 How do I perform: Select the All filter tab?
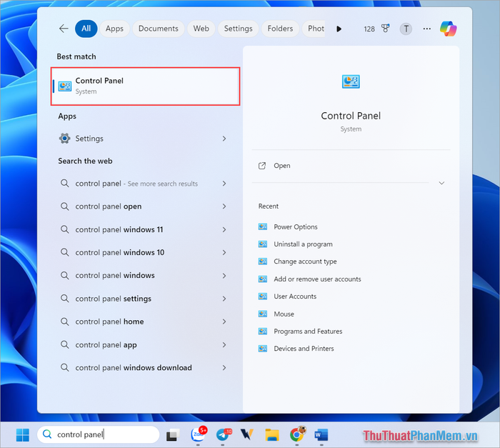coord(86,29)
